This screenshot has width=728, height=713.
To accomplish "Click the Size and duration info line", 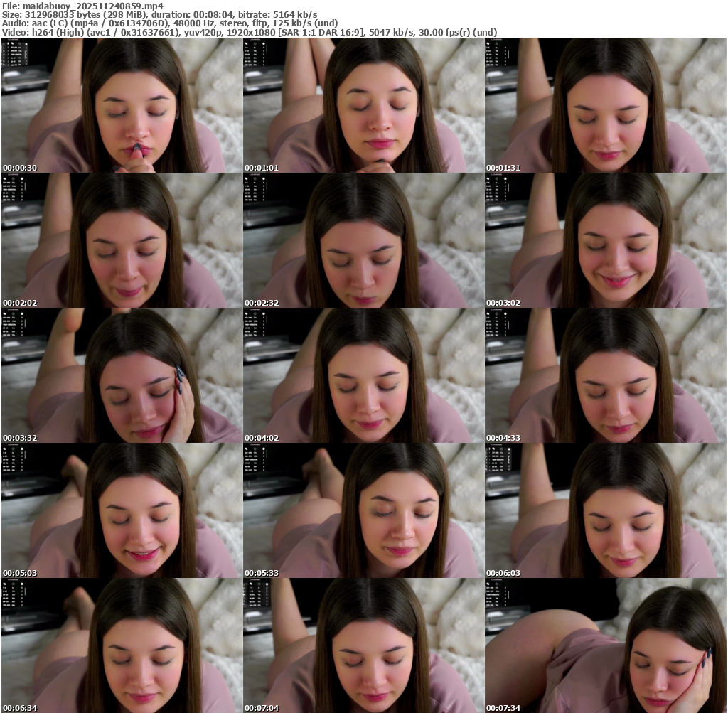I will 160,14.
